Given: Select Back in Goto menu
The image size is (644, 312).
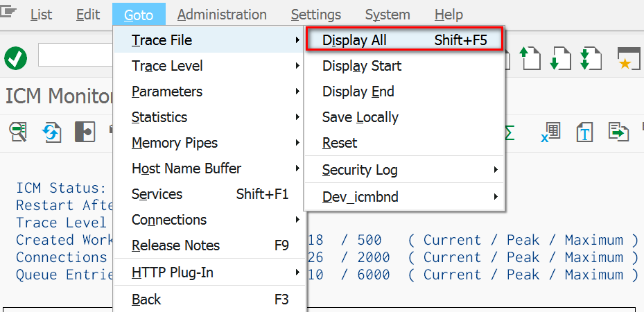Looking at the screenshot, I should pyautogui.click(x=209, y=300).
